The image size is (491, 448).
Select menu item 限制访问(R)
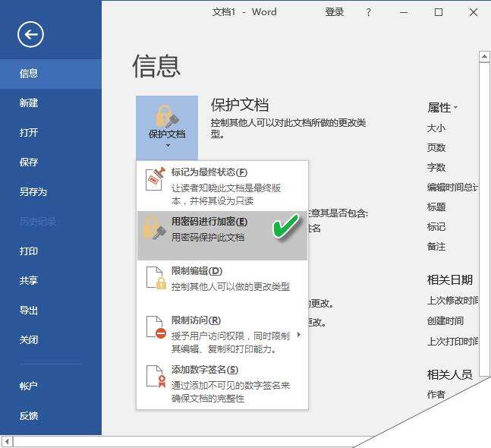coord(222,334)
